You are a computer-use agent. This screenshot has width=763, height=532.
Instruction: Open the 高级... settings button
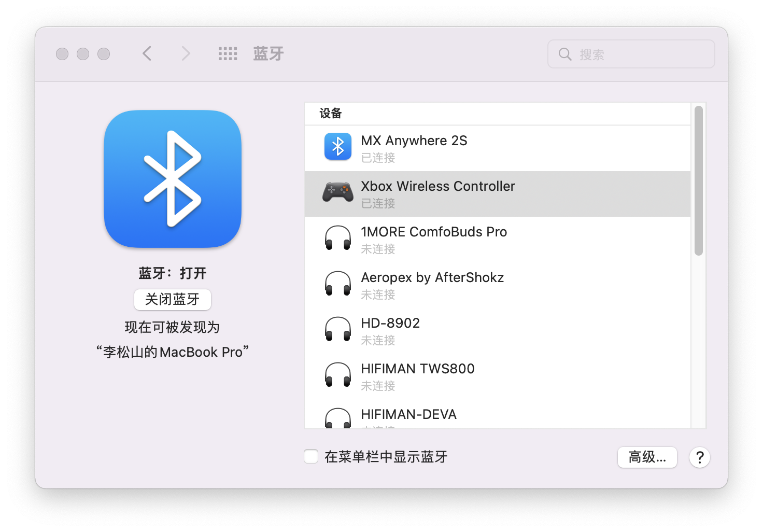click(647, 457)
